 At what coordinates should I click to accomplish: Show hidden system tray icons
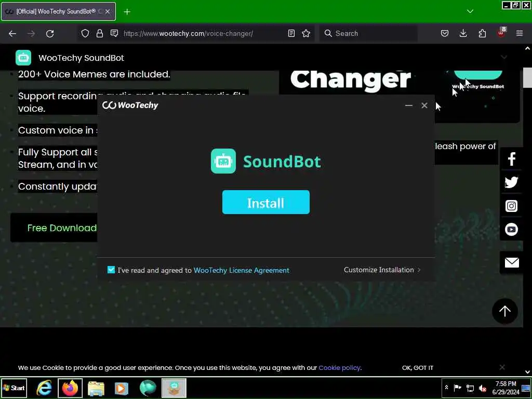pyautogui.click(x=446, y=388)
